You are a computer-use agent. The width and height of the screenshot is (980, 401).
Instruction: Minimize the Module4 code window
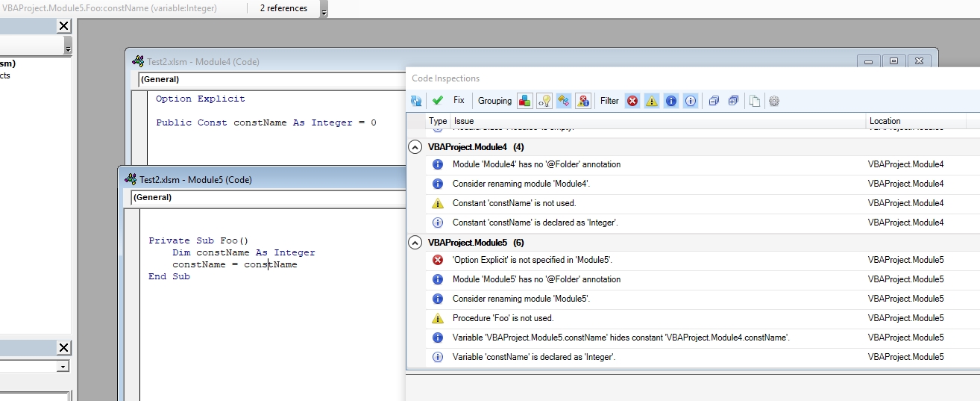[868, 61]
